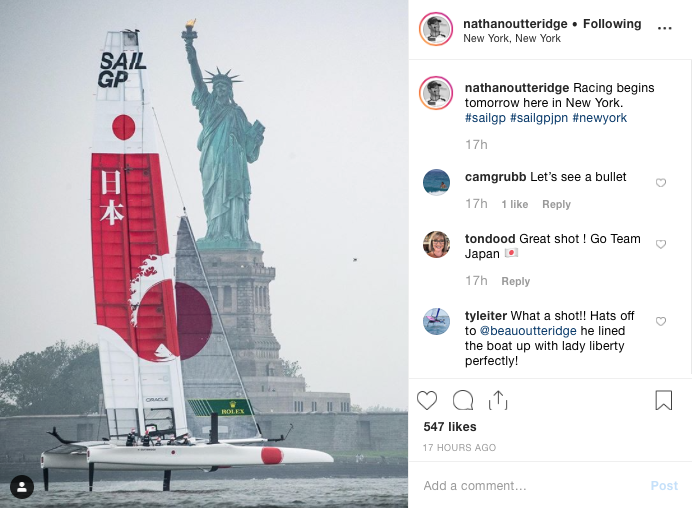Show tagged people icon on the photo
Screen dimensions: 692x508
point(22,487)
